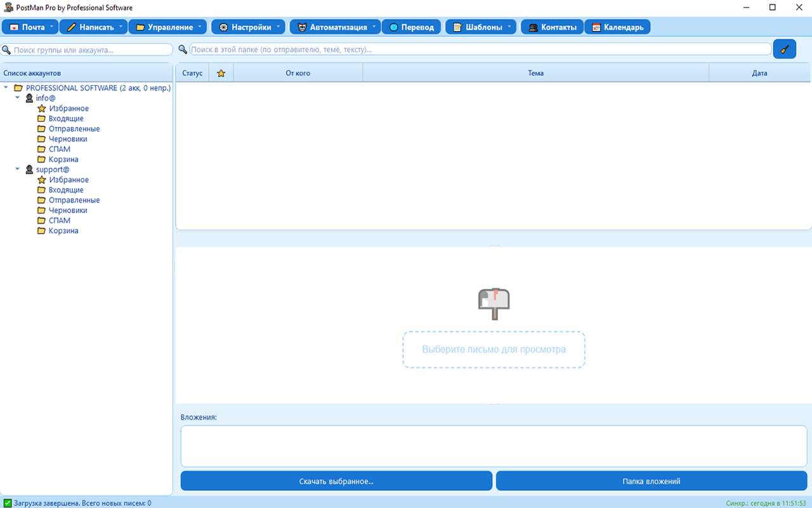This screenshot has height=508, width=812.
Task: Sort messages by Дата column header
Action: 759,73
